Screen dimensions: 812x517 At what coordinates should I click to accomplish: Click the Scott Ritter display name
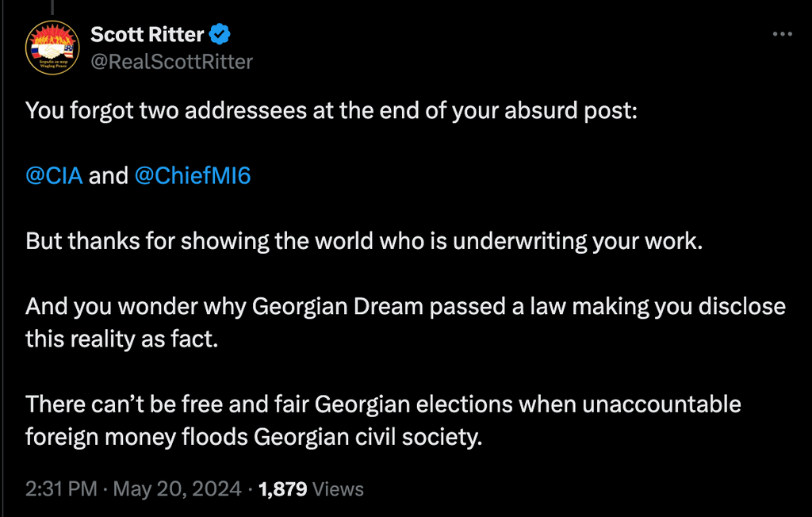click(x=147, y=34)
